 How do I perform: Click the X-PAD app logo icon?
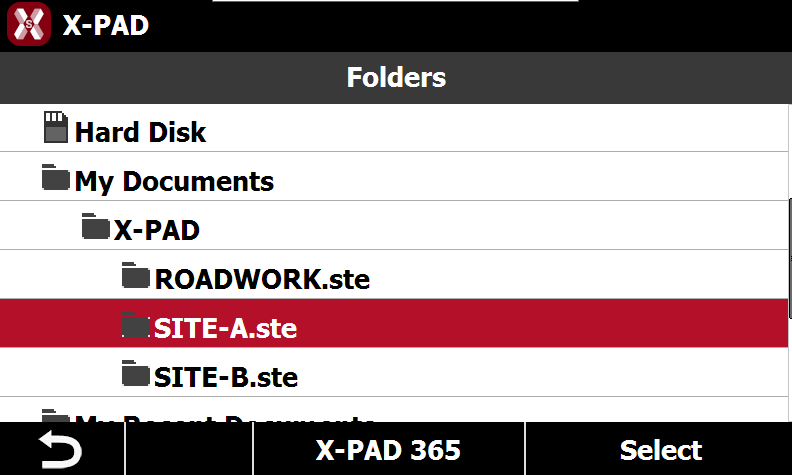[x=29, y=24]
